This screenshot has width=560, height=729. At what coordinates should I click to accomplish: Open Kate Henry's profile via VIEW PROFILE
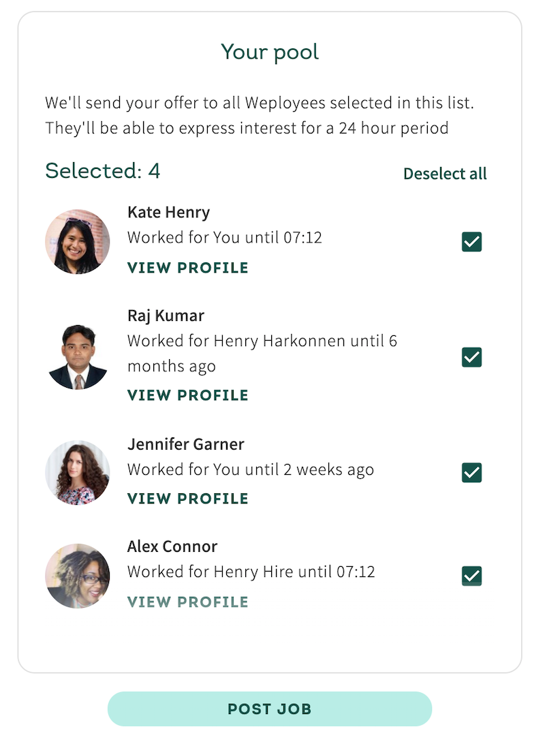(187, 268)
